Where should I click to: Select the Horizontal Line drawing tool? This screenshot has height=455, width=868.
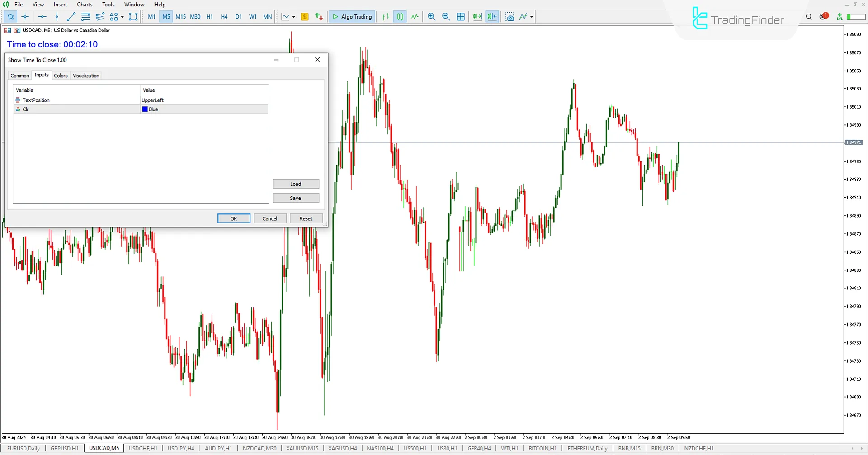(x=42, y=17)
